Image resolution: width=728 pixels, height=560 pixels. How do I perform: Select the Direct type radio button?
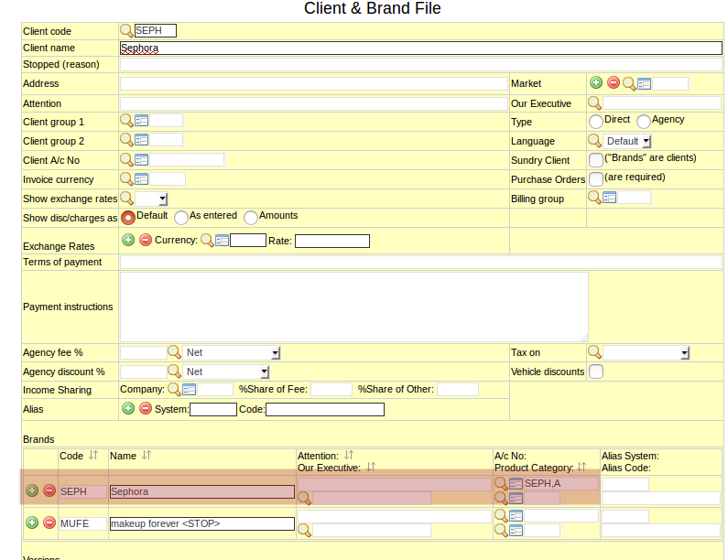596,122
